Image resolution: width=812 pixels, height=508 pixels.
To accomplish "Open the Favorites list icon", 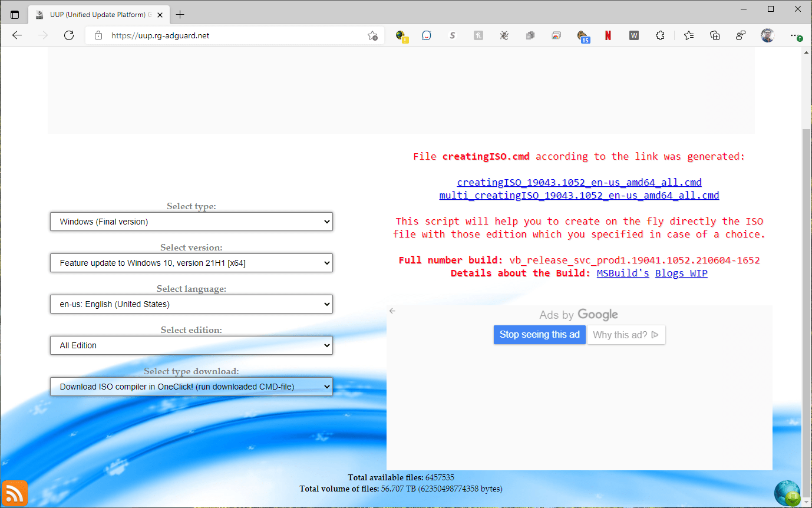I will click(688, 35).
